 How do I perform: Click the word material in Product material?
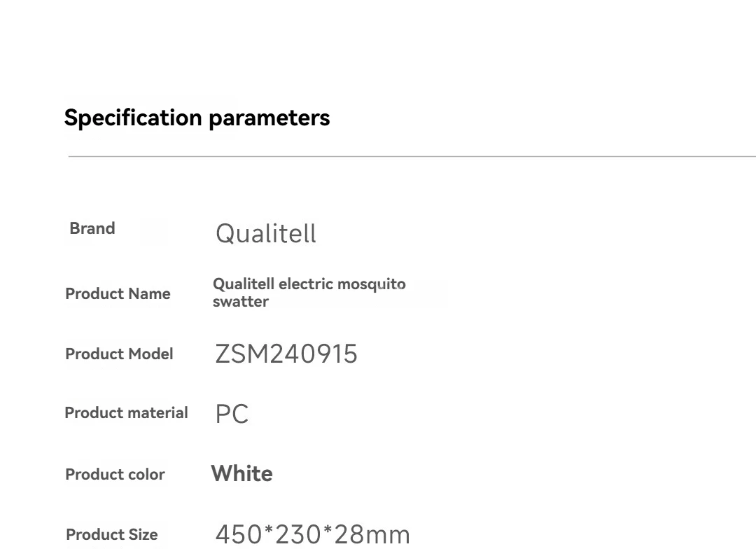click(x=157, y=412)
